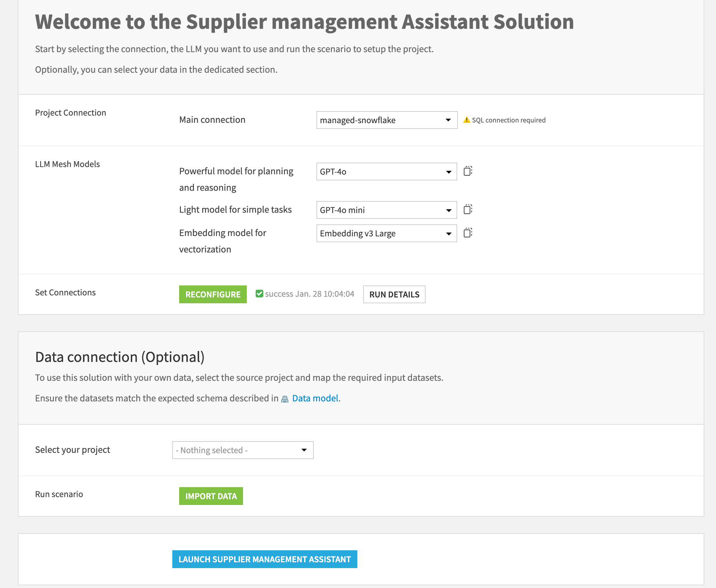The height and width of the screenshot is (588, 716).
Task: Copy the Embedding v3 Large model identifier
Action: click(468, 233)
